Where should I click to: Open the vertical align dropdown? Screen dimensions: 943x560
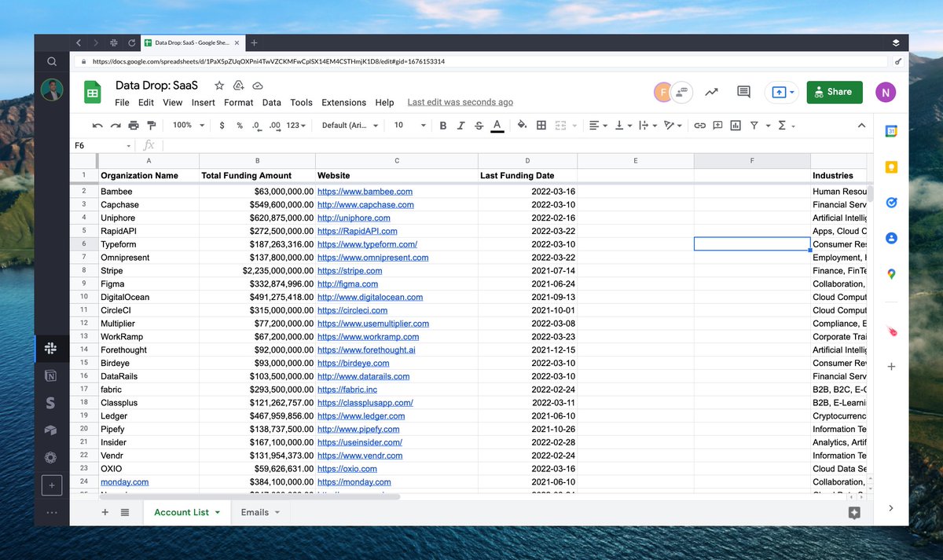coord(623,126)
